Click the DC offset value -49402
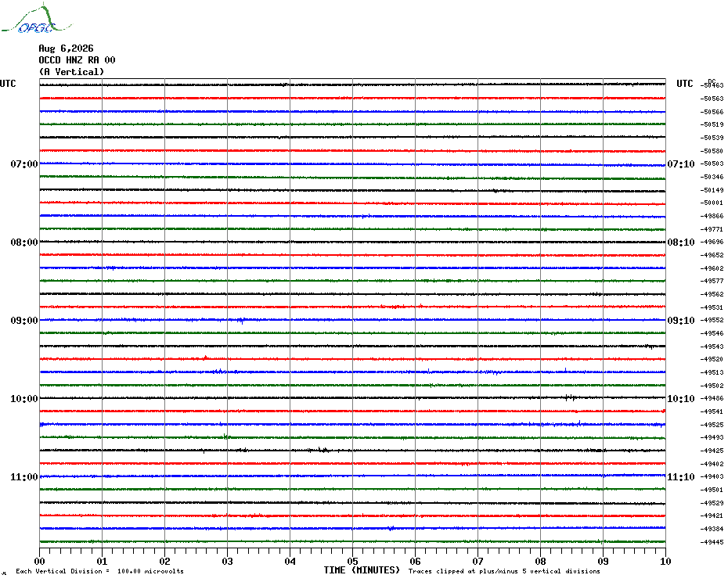The height and width of the screenshot is (582, 728). click(x=712, y=464)
